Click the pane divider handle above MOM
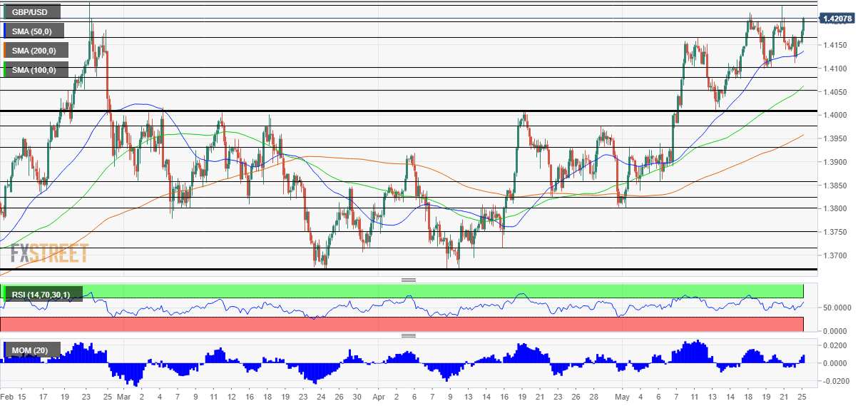Image resolution: width=868 pixels, height=406 pixels. (409, 335)
